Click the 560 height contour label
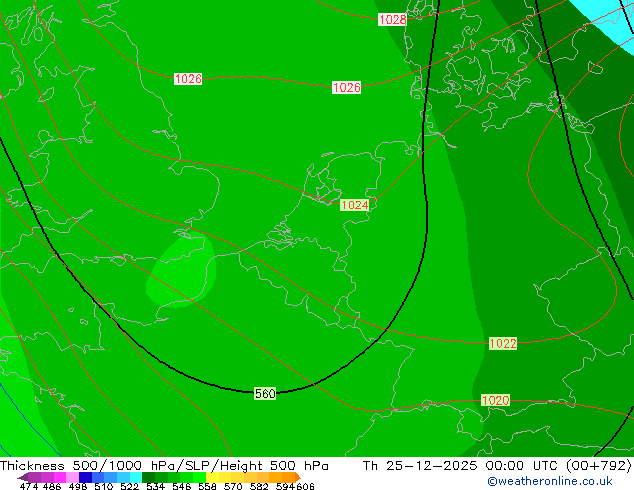634x490 pixels. pos(265,393)
